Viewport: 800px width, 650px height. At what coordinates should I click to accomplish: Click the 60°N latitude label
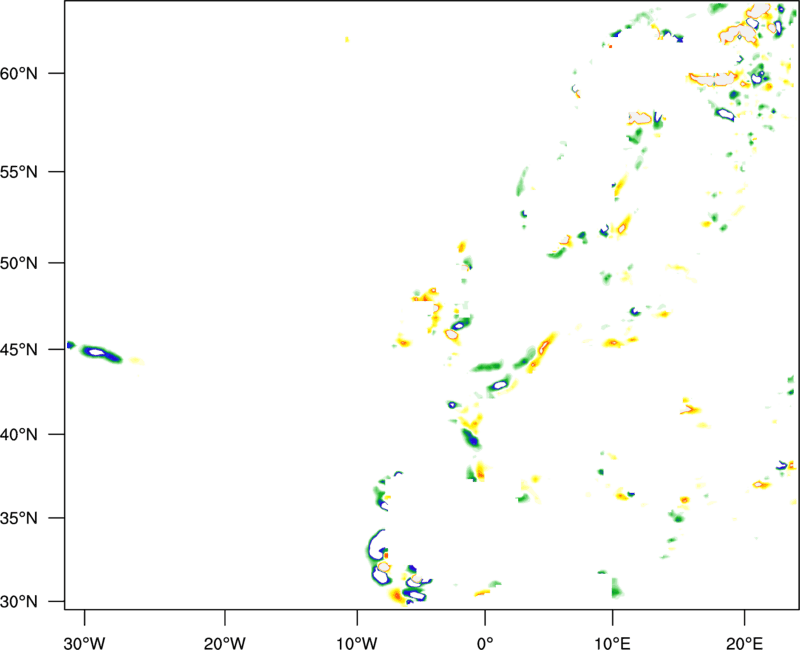click(19, 73)
